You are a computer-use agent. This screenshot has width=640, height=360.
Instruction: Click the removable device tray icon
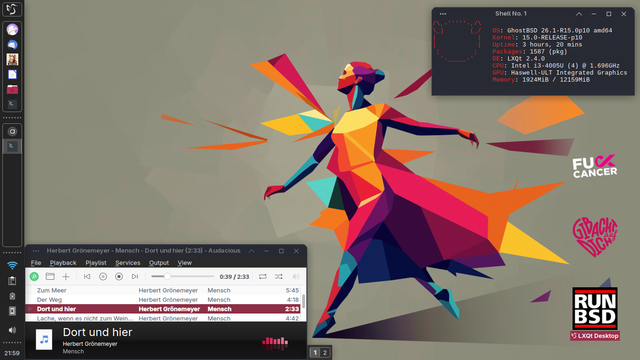click(12, 311)
